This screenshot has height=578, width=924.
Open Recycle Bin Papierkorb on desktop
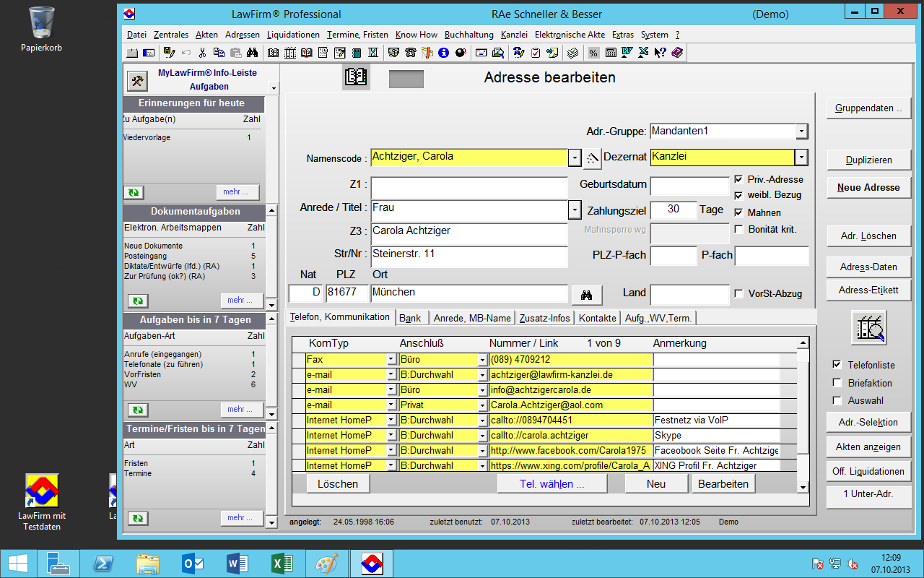(x=41, y=30)
